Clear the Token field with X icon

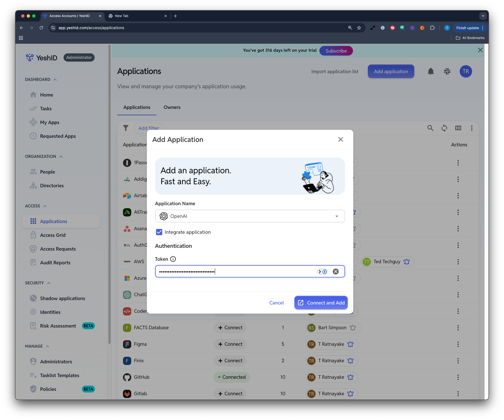coord(336,272)
